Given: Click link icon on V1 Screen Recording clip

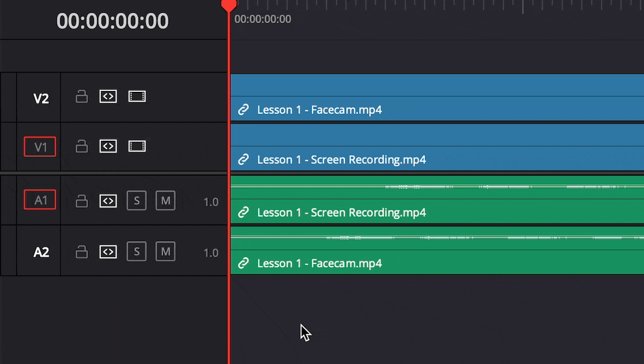Looking at the screenshot, I should click(x=244, y=159).
